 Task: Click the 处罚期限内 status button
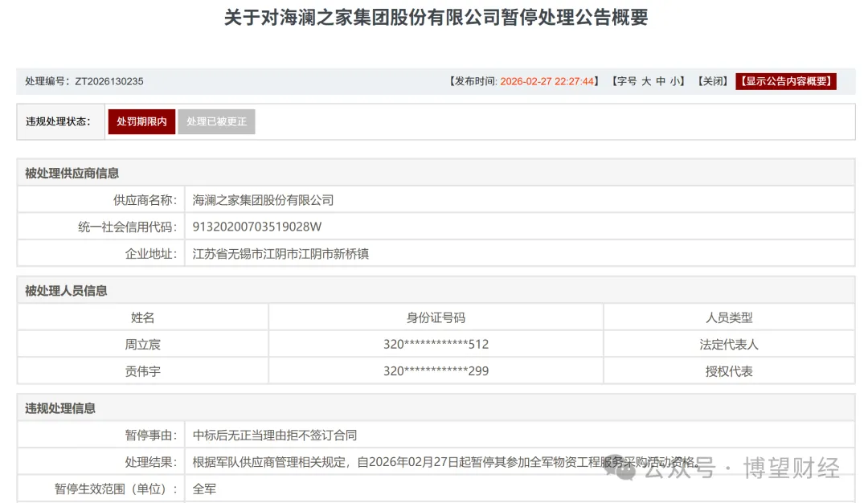pos(141,122)
